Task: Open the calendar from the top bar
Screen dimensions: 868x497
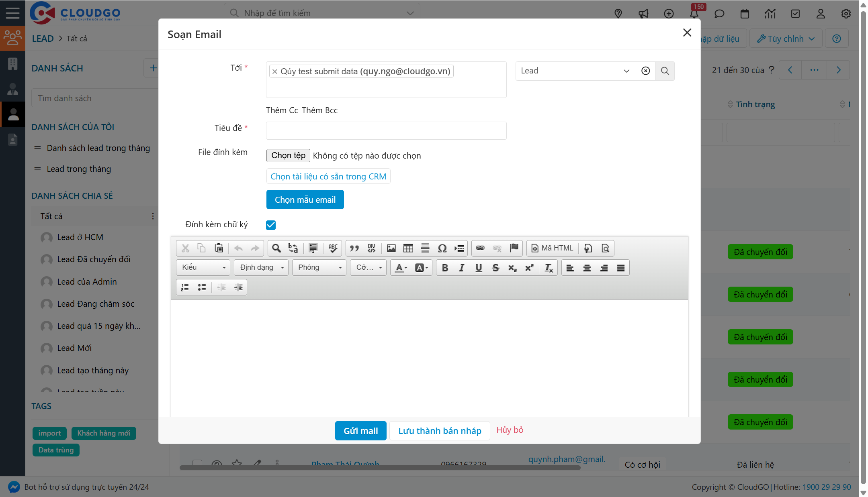Action: click(x=745, y=13)
